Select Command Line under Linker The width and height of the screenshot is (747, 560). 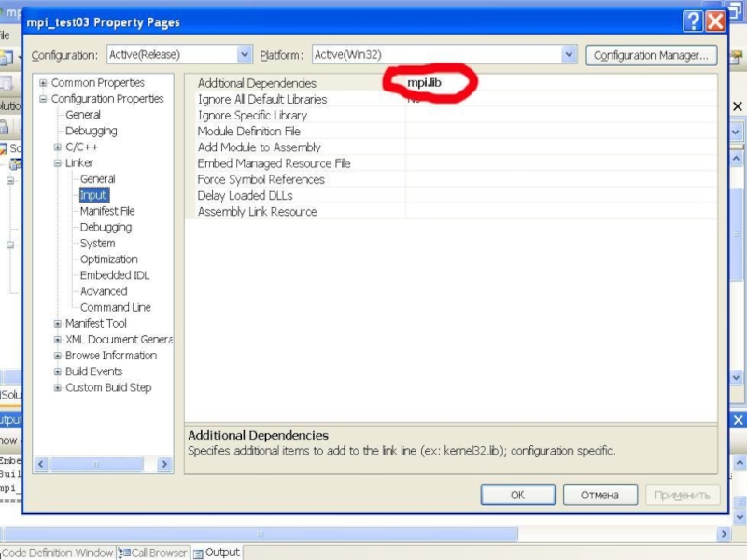(115, 307)
